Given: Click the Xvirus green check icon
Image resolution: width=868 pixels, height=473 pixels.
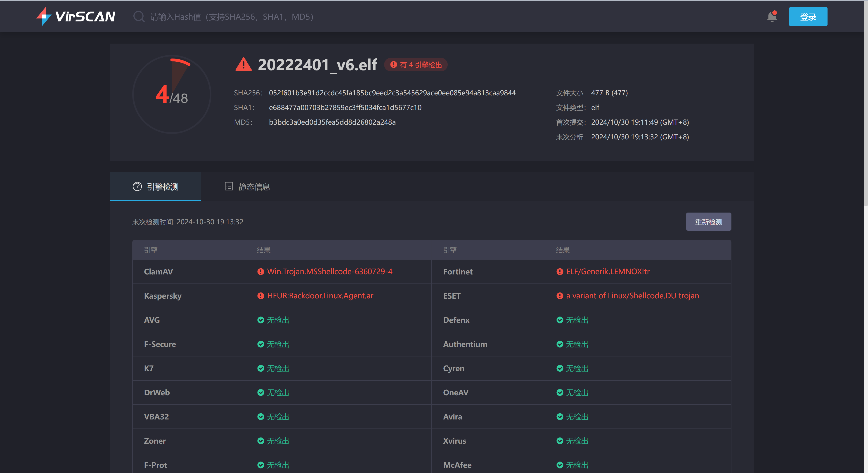Looking at the screenshot, I should (560, 441).
